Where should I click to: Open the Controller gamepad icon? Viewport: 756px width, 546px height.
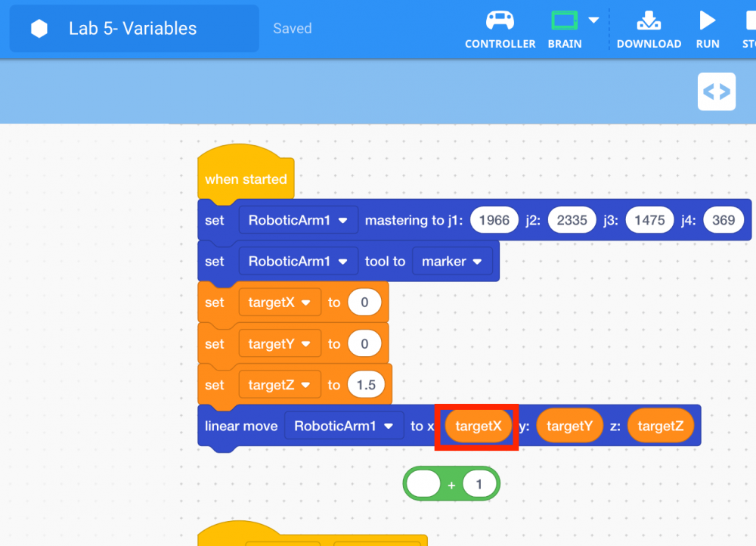tap(500, 20)
